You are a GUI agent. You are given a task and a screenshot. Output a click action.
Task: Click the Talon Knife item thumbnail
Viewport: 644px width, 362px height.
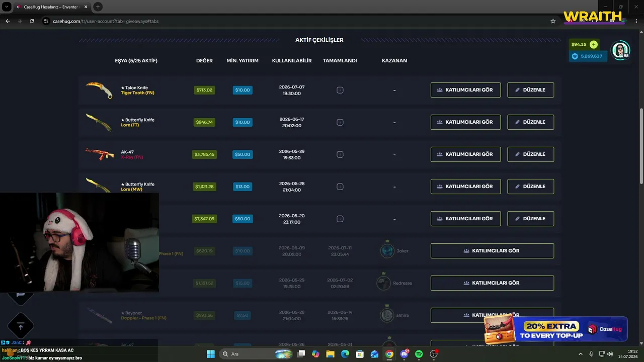point(99,90)
